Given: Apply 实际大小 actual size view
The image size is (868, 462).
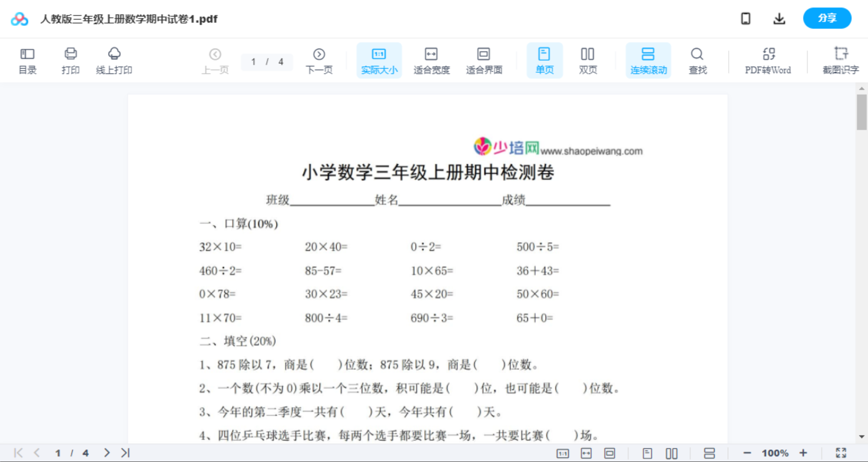Looking at the screenshot, I should tap(379, 60).
